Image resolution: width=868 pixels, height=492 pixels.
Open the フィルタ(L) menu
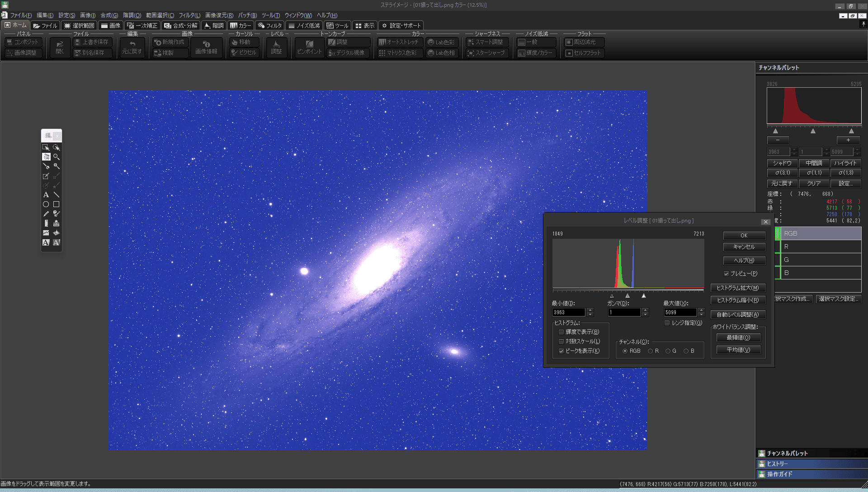189,15
